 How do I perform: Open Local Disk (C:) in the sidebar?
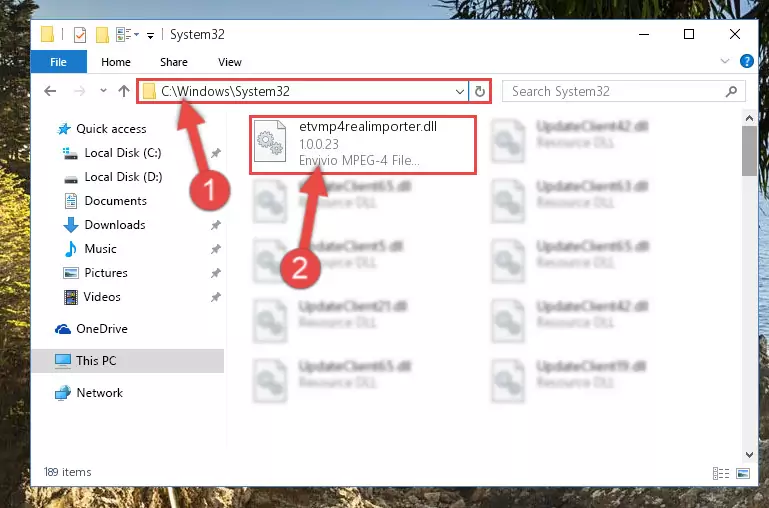point(123,153)
